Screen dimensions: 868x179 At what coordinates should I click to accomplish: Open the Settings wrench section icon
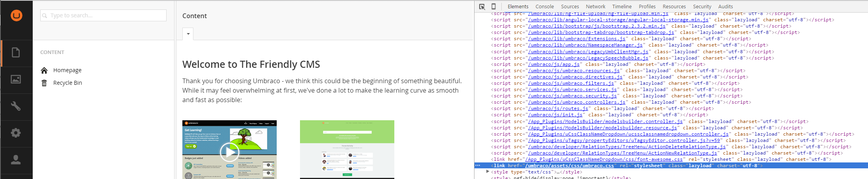tap(16, 106)
